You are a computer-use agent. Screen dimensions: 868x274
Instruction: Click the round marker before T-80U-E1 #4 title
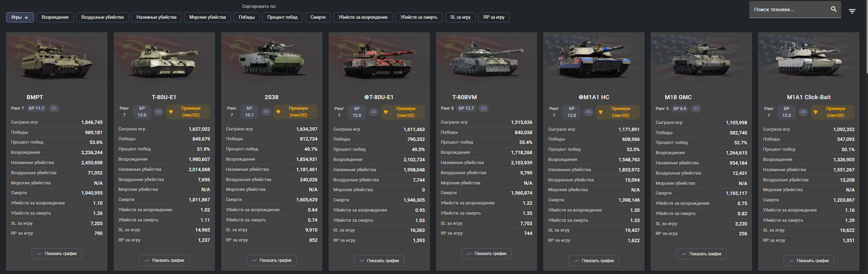coord(367,97)
